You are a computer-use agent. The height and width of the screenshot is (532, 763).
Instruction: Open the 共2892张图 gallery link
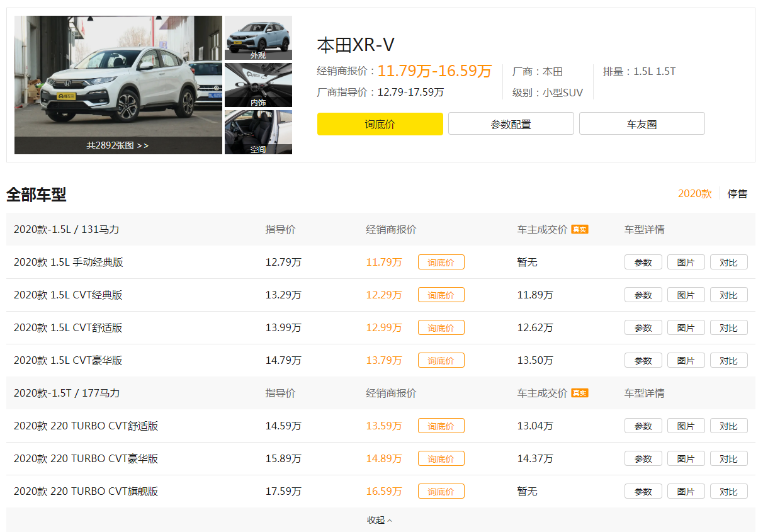pos(118,145)
